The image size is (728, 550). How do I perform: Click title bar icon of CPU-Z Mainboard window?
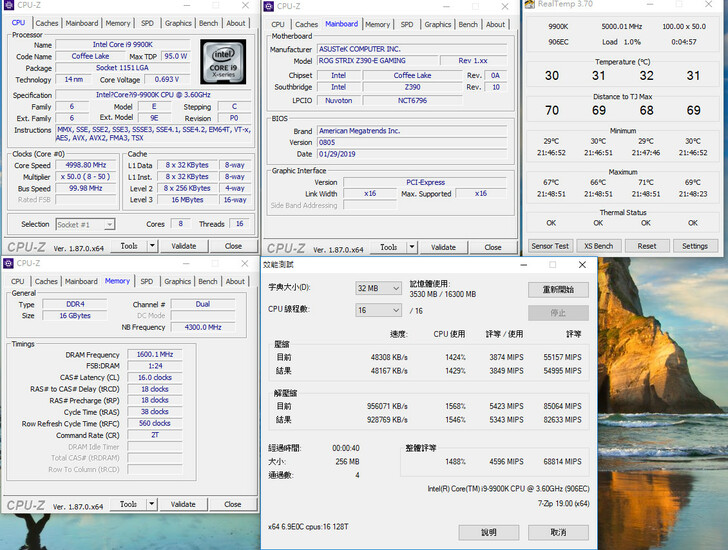(270, 7)
